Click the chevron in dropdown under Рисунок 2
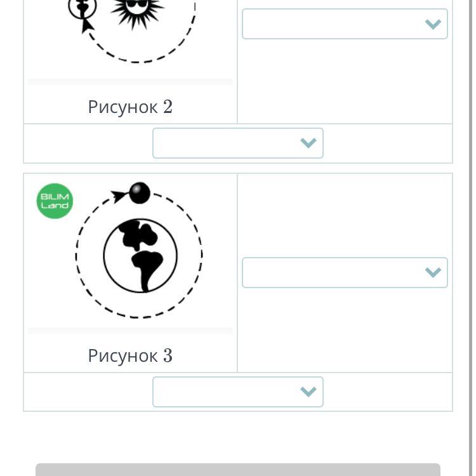The width and height of the screenshot is (476, 476). (308, 143)
